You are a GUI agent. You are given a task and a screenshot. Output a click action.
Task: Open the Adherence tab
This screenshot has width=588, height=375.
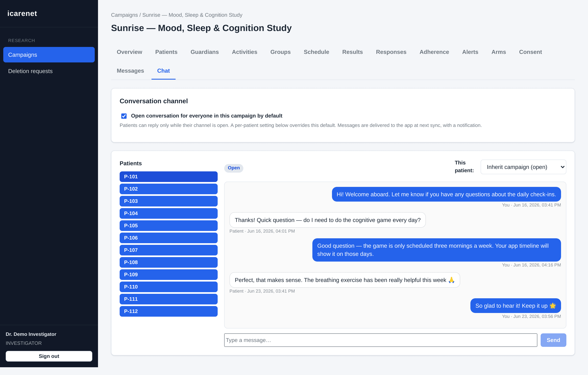click(434, 52)
